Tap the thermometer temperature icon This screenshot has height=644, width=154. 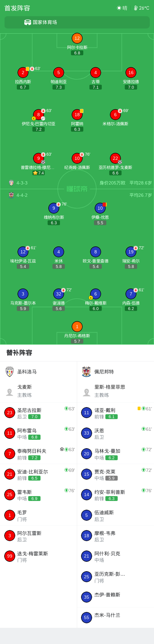136,8
